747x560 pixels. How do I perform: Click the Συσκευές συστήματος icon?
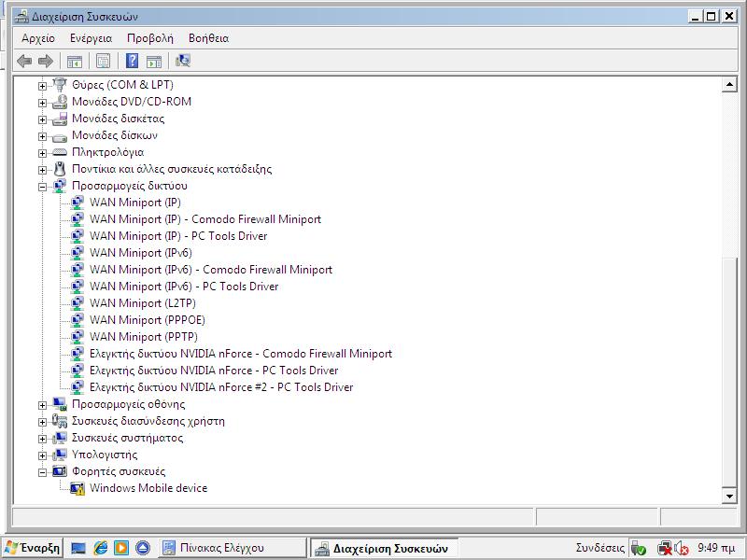(60, 438)
